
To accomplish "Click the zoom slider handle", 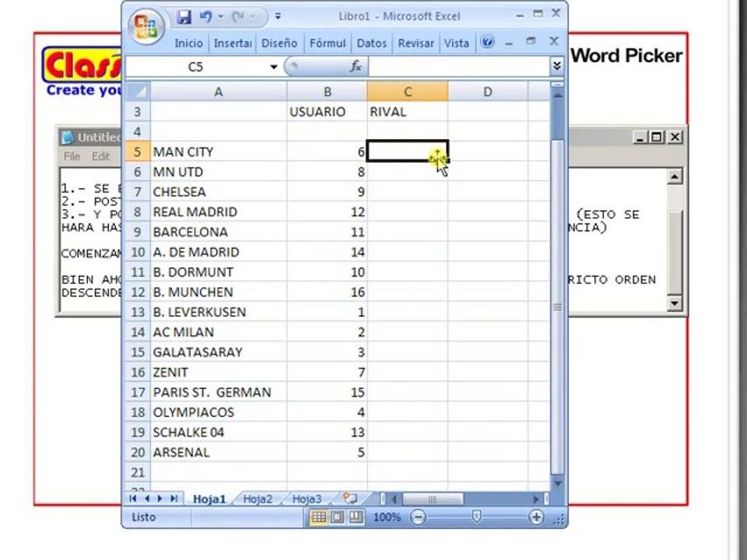I will [x=476, y=516].
